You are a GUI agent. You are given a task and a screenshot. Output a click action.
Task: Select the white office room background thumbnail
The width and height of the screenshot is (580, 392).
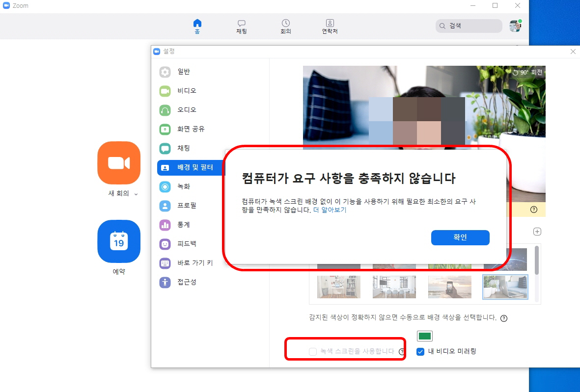click(x=338, y=287)
